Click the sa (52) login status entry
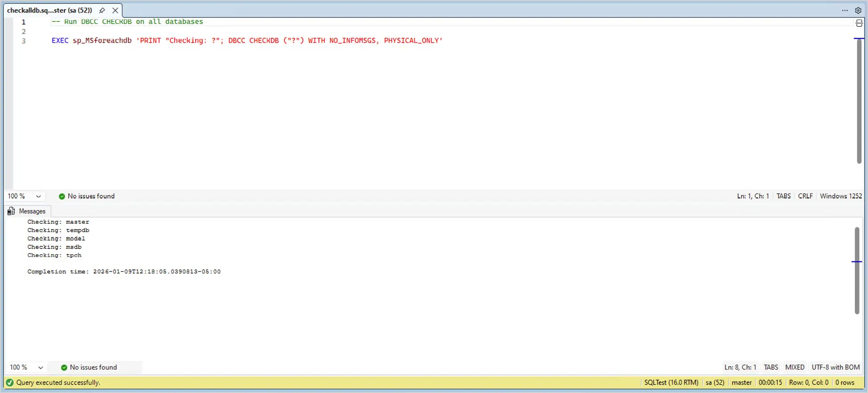Screen dimensions: 868x393 tap(715, 382)
